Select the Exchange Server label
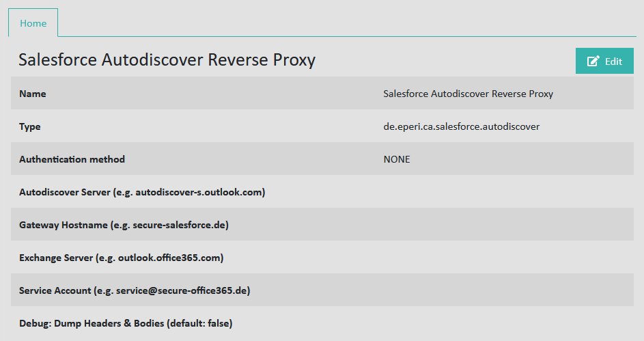The width and height of the screenshot is (644, 341). [121, 258]
